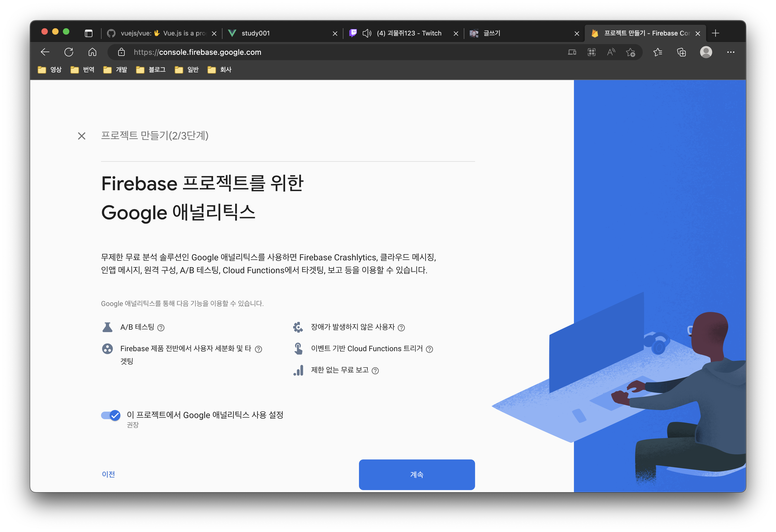
Task: Click the 권장 label under the toggle
Action: [132, 425]
